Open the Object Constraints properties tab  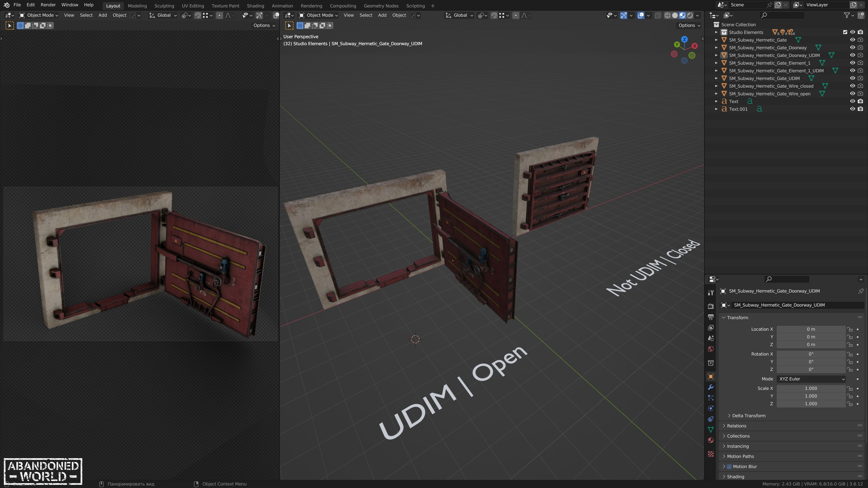[x=711, y=419]
